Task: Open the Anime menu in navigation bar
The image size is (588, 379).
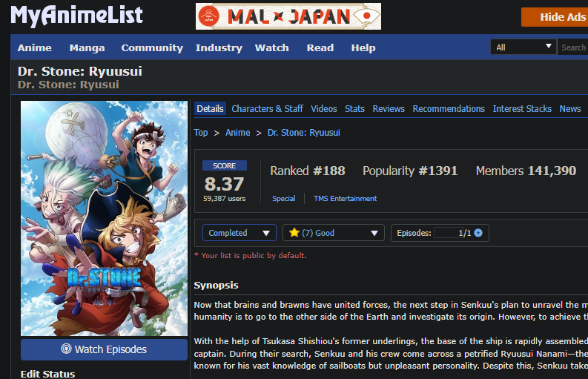Action: pyautogui.click(x=35, y=47)
